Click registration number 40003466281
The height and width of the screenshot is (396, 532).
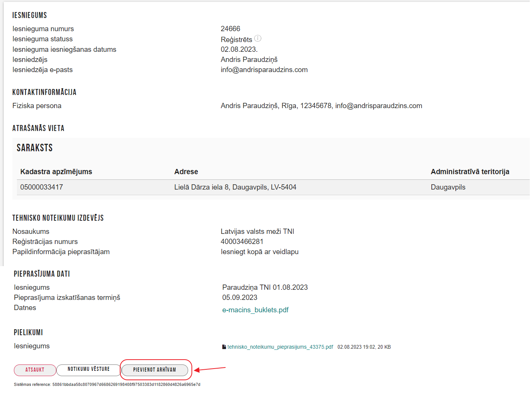point(242,241)
